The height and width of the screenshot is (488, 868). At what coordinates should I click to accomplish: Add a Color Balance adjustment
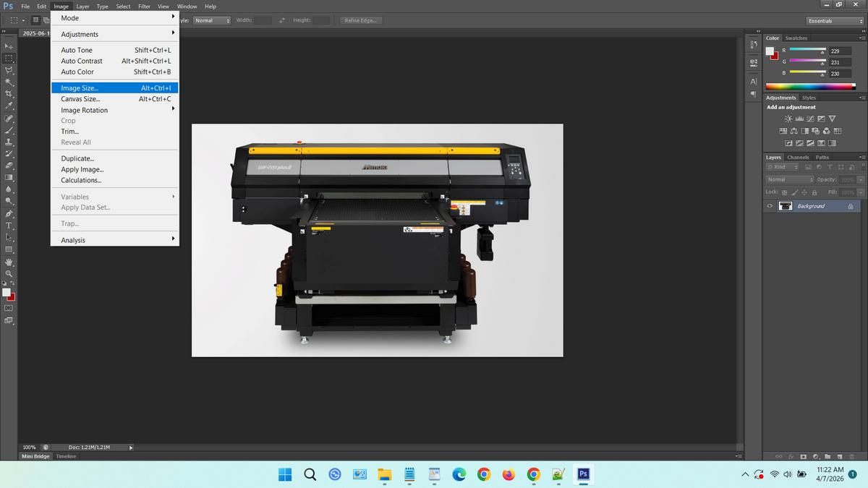pos(793,131)
